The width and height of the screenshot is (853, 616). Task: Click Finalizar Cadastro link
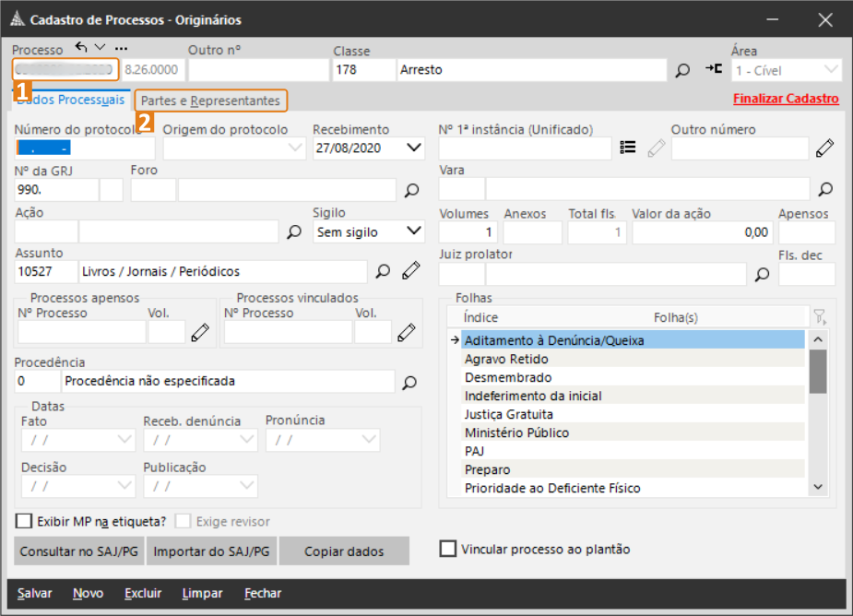[786, 99]
